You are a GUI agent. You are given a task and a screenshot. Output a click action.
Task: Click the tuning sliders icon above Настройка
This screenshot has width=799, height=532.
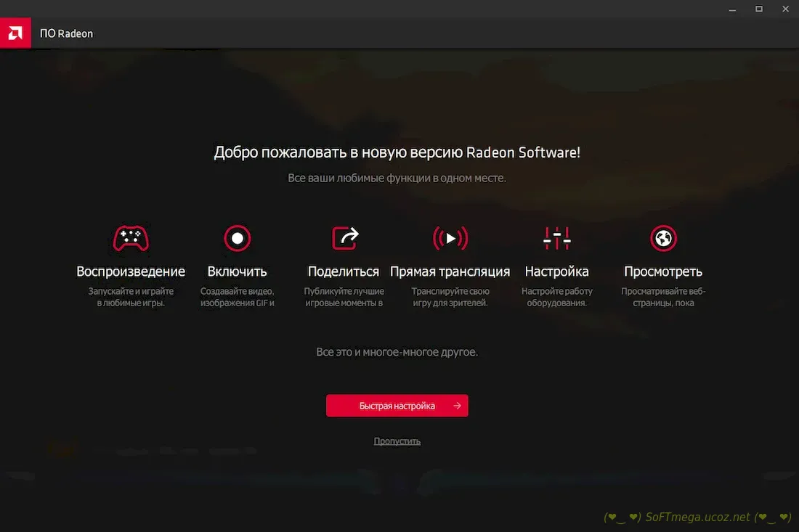click(x=557, y=238)
